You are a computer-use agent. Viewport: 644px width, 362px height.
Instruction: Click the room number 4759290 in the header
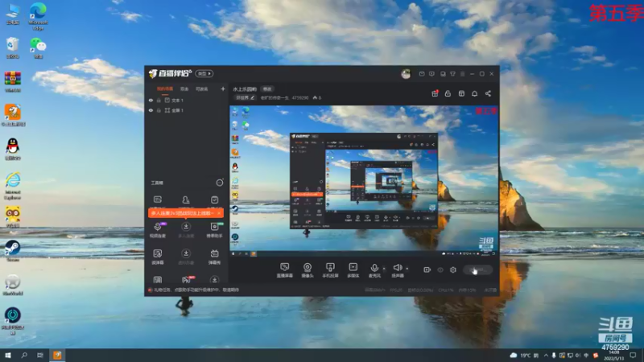[300, 97]
